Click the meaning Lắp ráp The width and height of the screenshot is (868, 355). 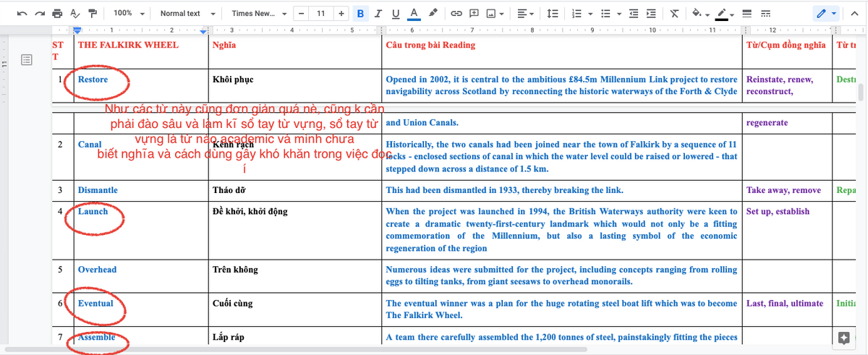click(x=229, y=337)
